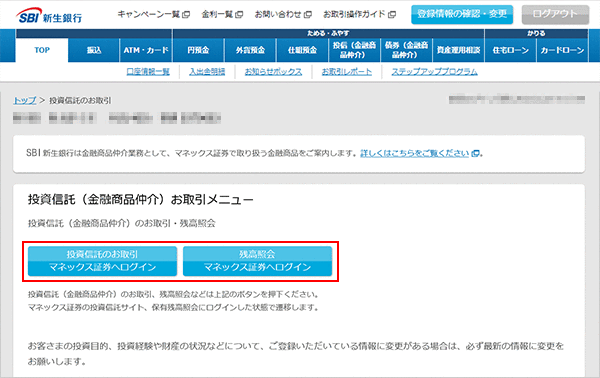This screenshot has height=378, width=600.
Task: Click the external-link icon after 詳しくはこちらをご覧ください
Action: [x=475, y=153]
